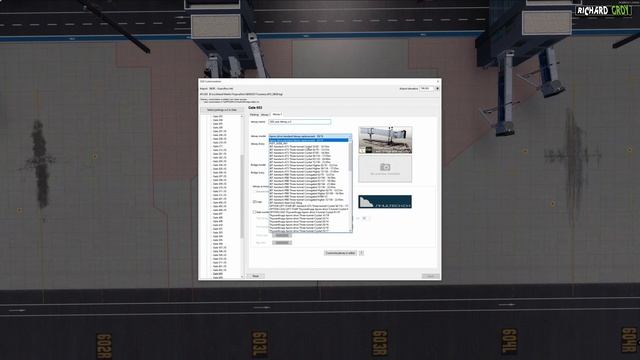The width and height of the screenshot is (640, 360).
Task: Click the Reset button at the bottom left
Action: pos(256,276)
